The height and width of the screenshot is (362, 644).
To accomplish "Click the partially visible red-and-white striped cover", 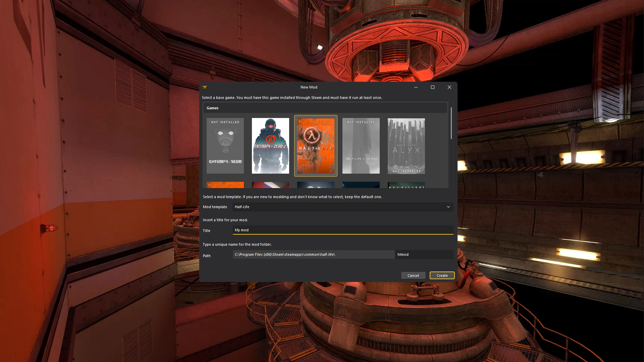I will (x=270, y=185).
